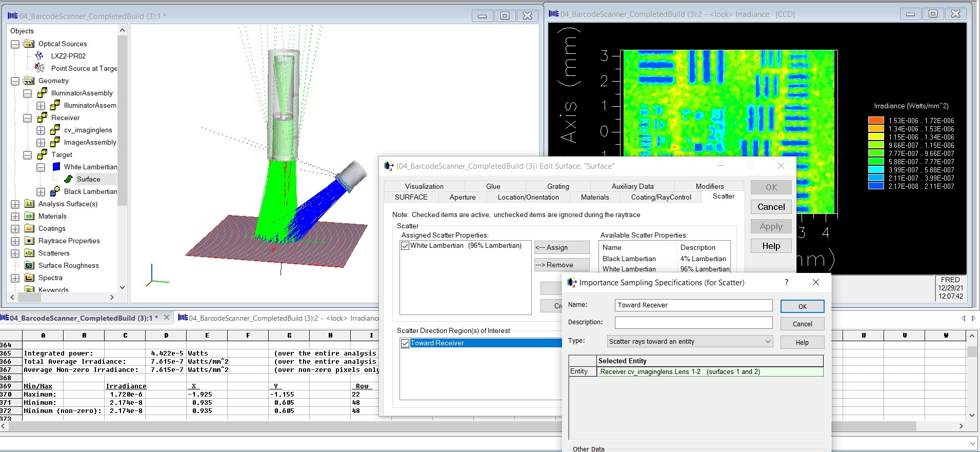
Task: Click Cancel in the Edit Surface dialog
Action: (x=771, y=207)
